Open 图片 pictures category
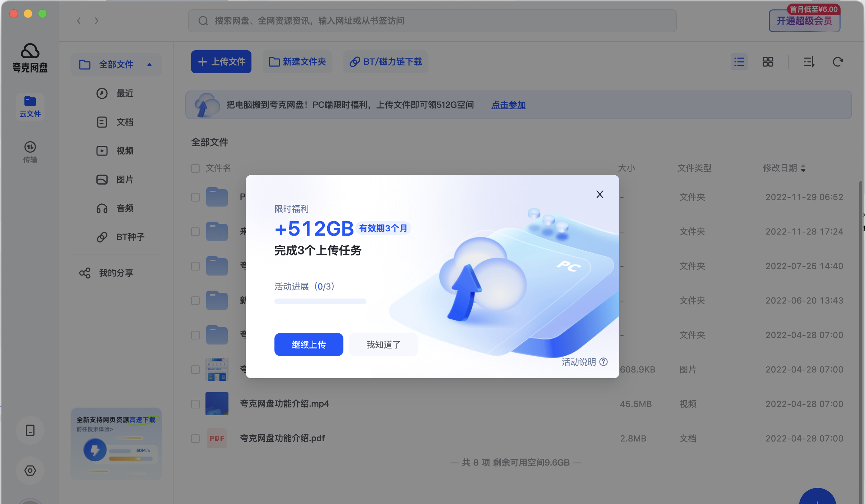The height and width of the screenshot is (504, 865). coord(115,180)
